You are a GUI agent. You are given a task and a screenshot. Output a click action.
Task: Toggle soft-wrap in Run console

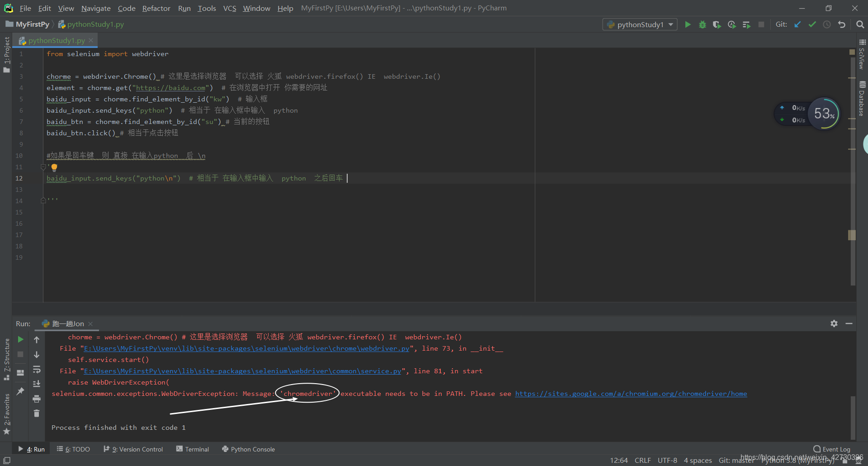(x=37, y=369)
